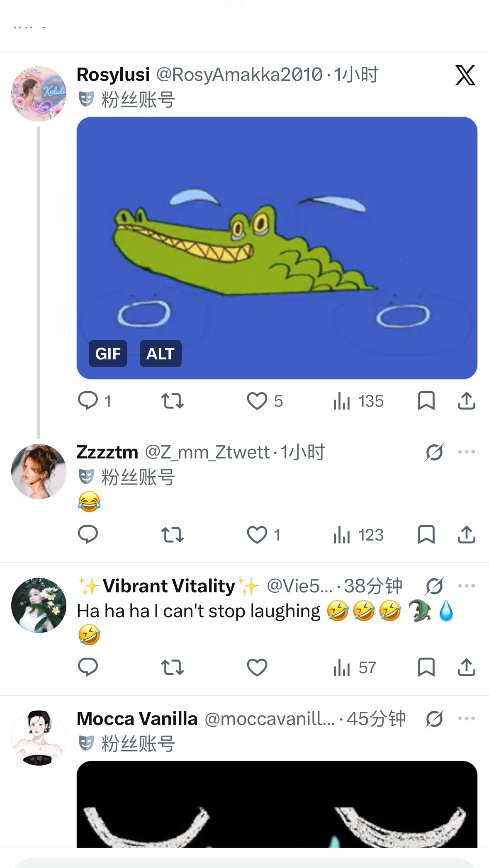Open Zzzztm's profile avatar

39,471
